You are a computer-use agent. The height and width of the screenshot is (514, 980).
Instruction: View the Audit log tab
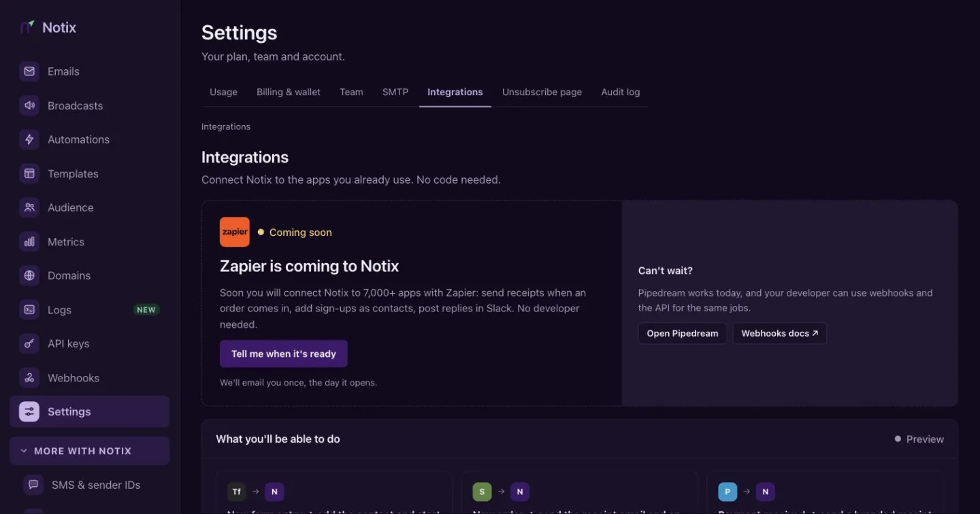[x=621, y=92]
